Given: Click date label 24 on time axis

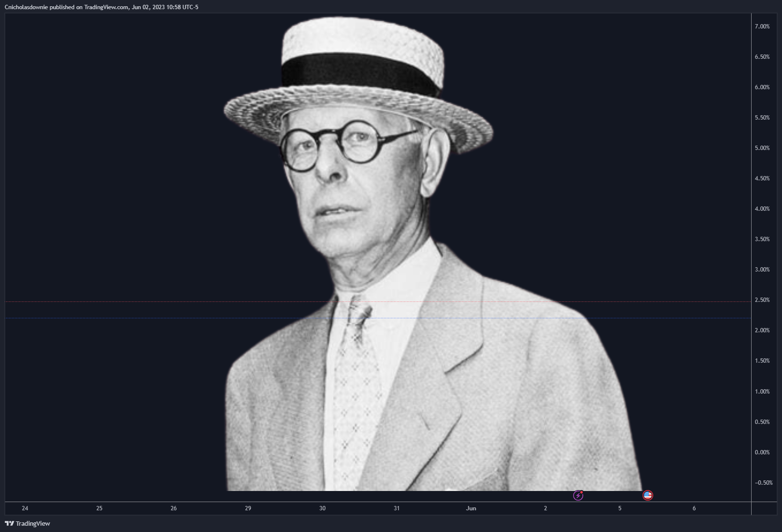Looking at the screenshot, I should coord(25,508).
